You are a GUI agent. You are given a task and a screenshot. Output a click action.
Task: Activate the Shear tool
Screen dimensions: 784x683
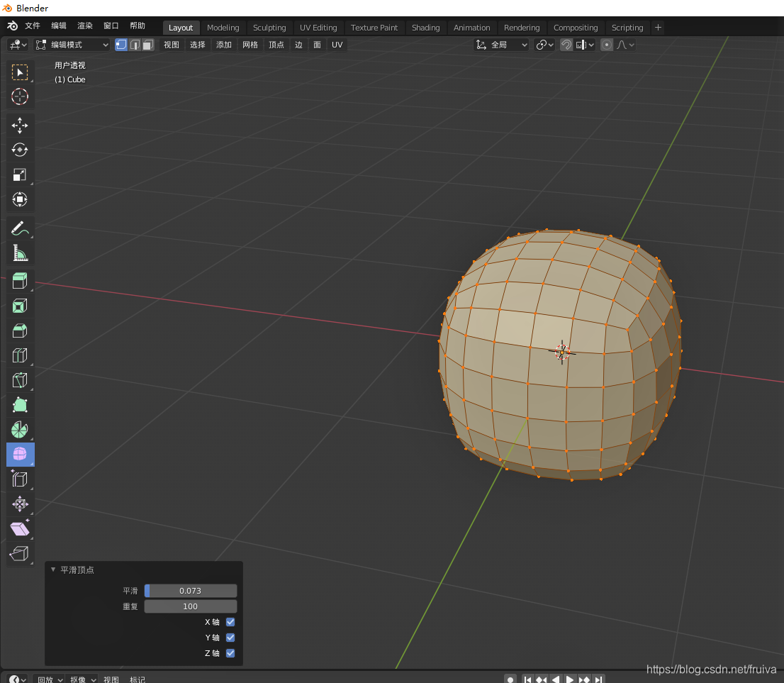(x=20, y=529)
